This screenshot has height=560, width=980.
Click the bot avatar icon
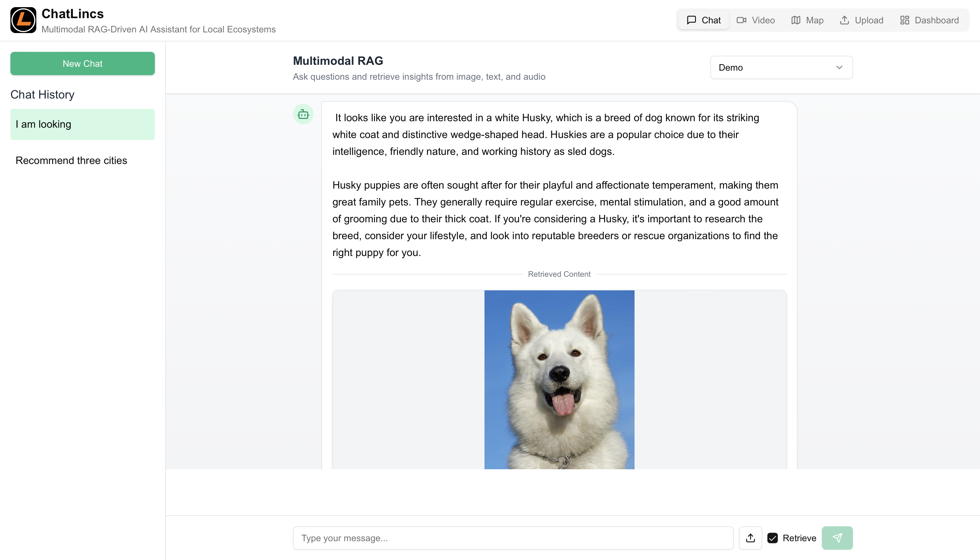[303, 114]
